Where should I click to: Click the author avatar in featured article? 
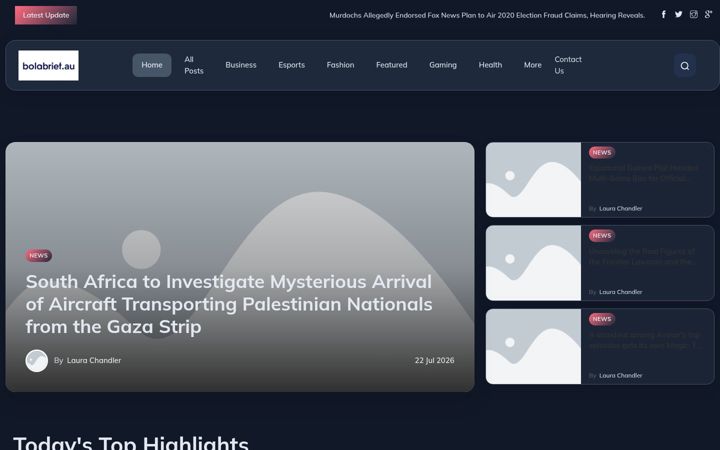click(x=37, y=361)
